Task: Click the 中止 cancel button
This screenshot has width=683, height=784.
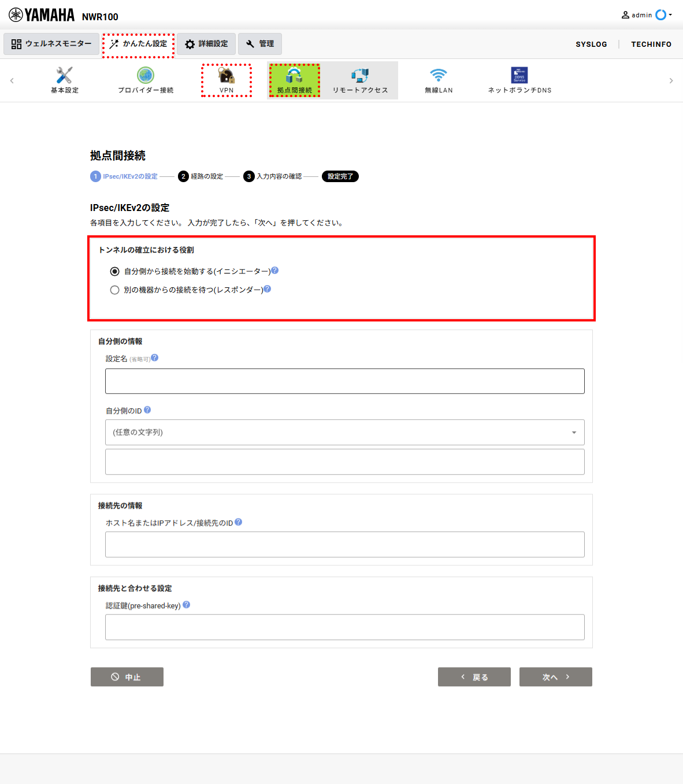Action: tap(127, 677)
